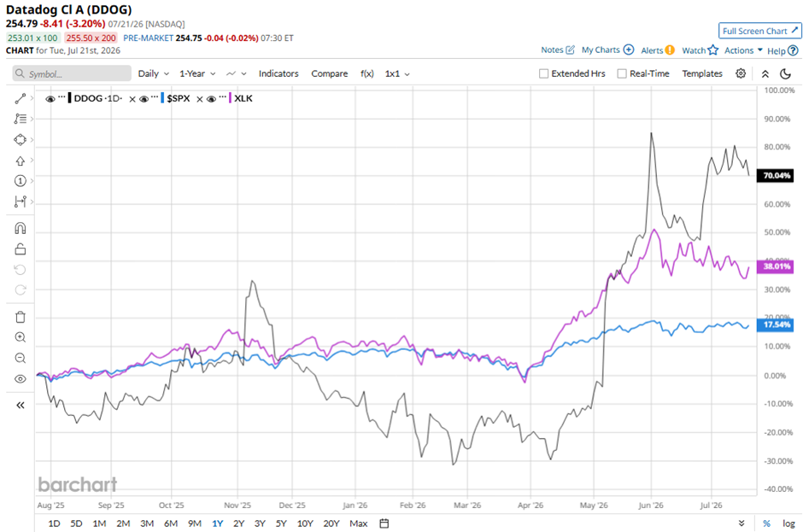Open the Fibonacci retracement tools
803x532 pixels.
click(x=20, y=119)
